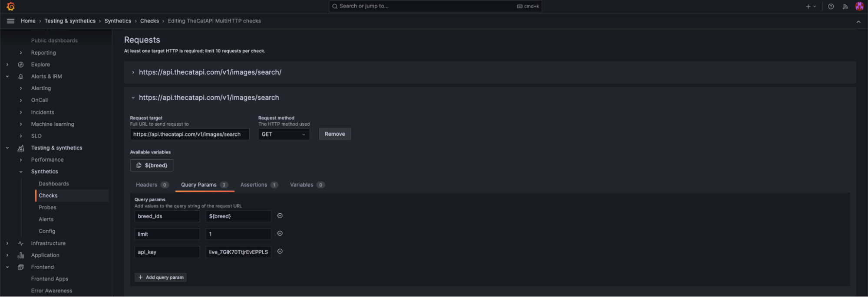Click the plus add-new icon in top bar
The width and height of the screenshot is (868, 297).
coord(808,7)
